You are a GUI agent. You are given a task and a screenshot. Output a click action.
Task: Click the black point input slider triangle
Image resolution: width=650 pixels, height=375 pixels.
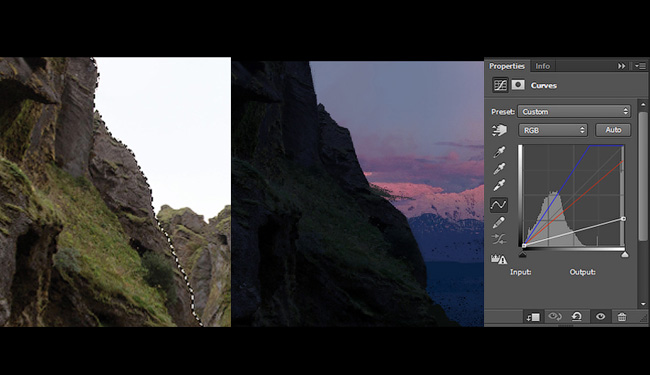pos(523,254)
